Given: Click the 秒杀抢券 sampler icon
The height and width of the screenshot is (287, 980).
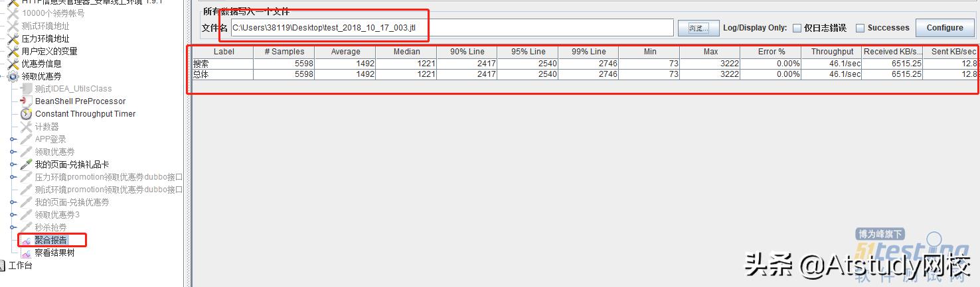Looking at the screenshot, I should point(26,227).
